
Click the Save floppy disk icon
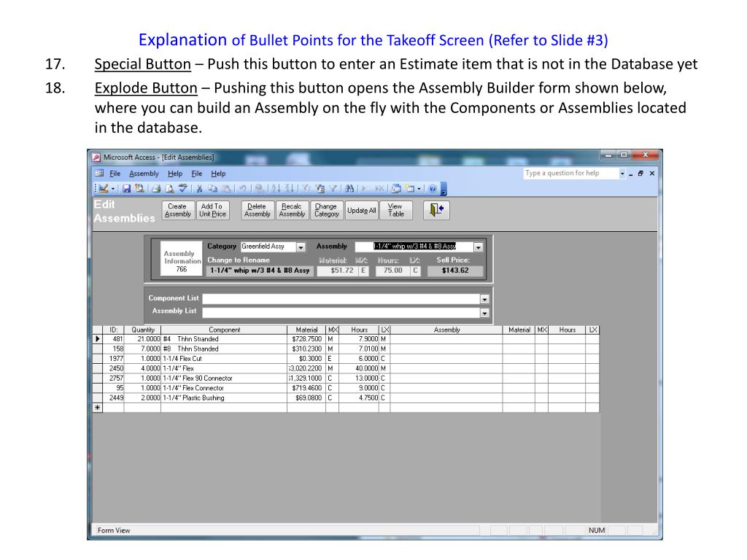pyautogui.click(x=126, y=189)
